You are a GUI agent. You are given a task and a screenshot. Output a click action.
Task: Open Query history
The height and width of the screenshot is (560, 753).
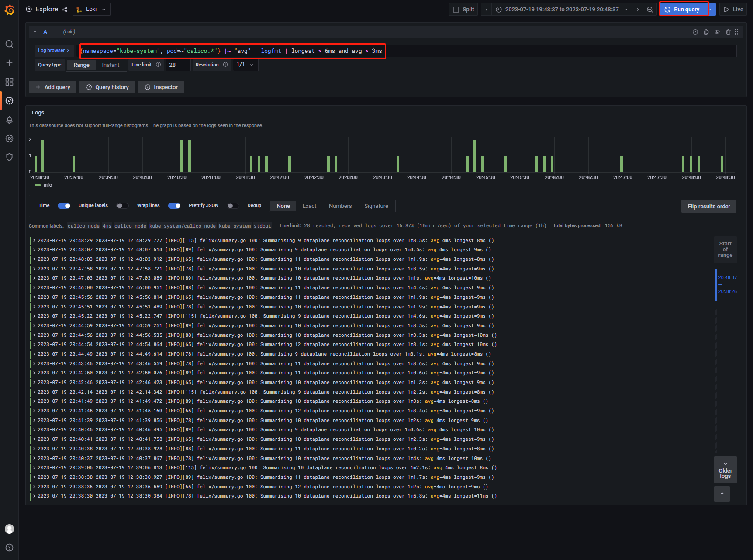pos(107,87)
